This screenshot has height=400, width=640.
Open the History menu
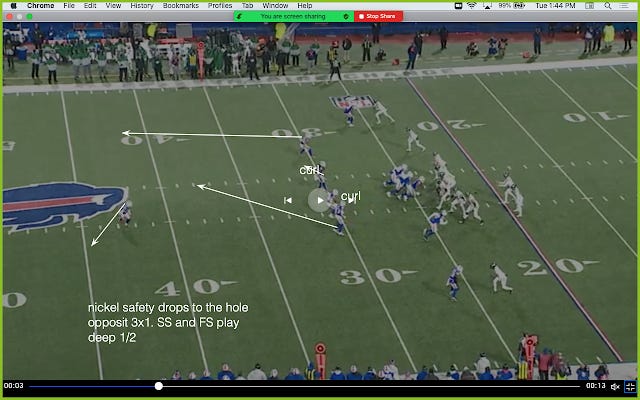tap(142, 5)
